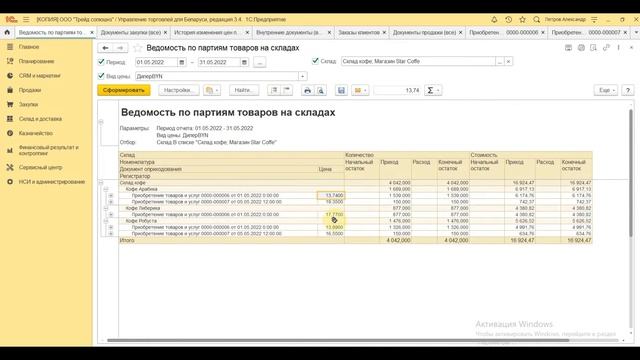Navigate back with the left arrow
Viewport: 640px width, 360px height.
point(105,48)
